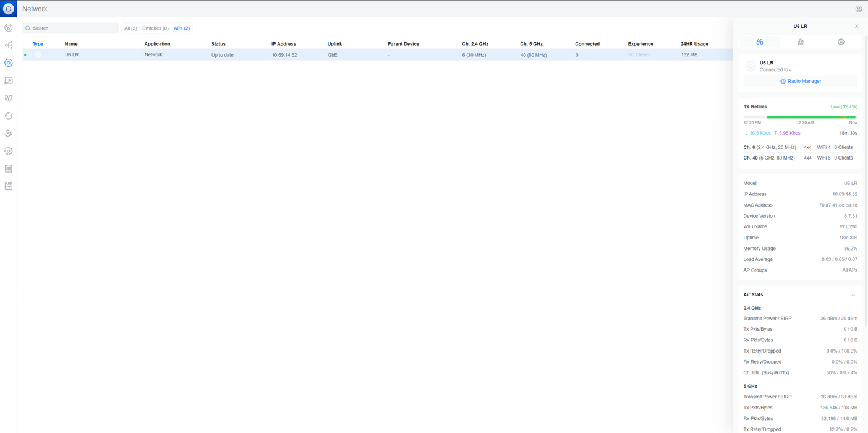Close the U6 LR details panel
The width and height of the screenshot is (868, 433).
pyautogui.click(x=856, y=26)
